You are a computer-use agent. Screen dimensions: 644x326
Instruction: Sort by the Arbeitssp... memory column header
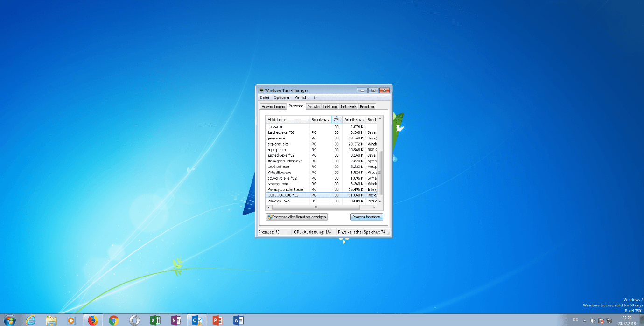354,120
